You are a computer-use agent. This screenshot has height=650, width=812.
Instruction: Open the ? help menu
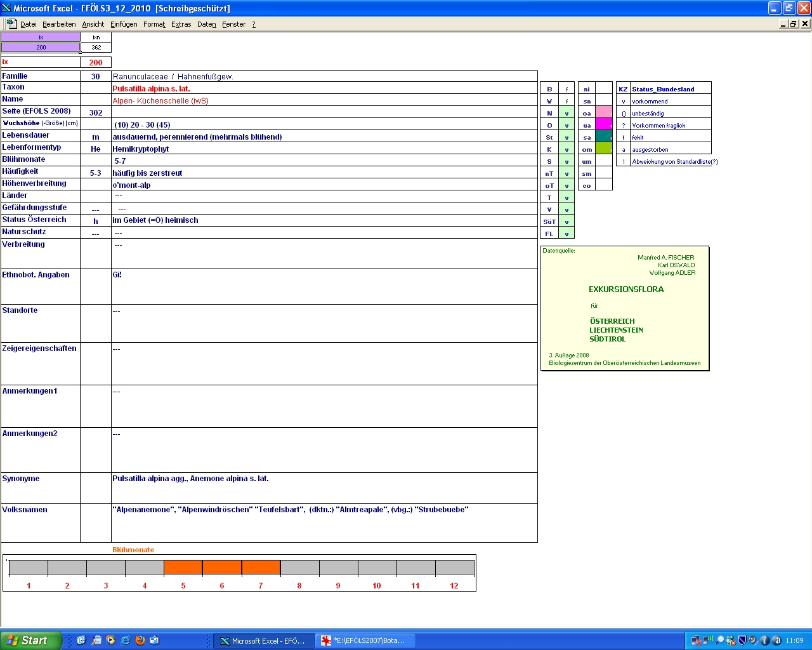pyautogui.click(x=254, y=24)
